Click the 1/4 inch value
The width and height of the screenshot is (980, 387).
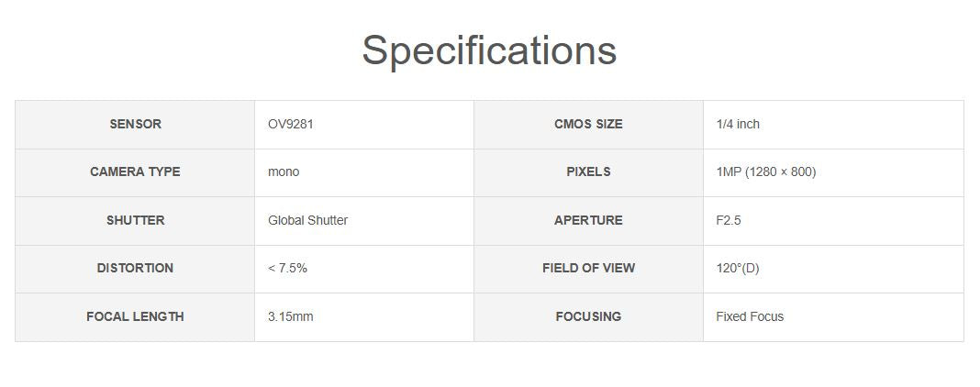pos(738,124)
